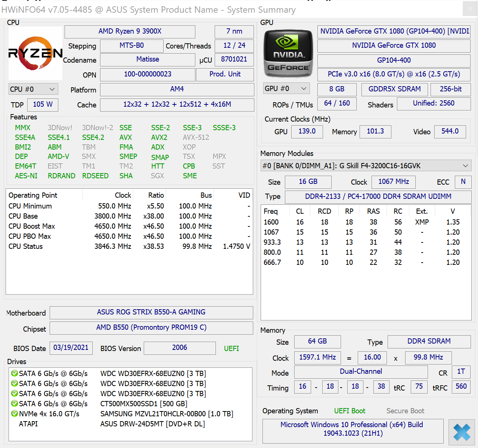Screen dimensions: 478x448
Task: Click the GP104-400 chip field
Action: 394,60
